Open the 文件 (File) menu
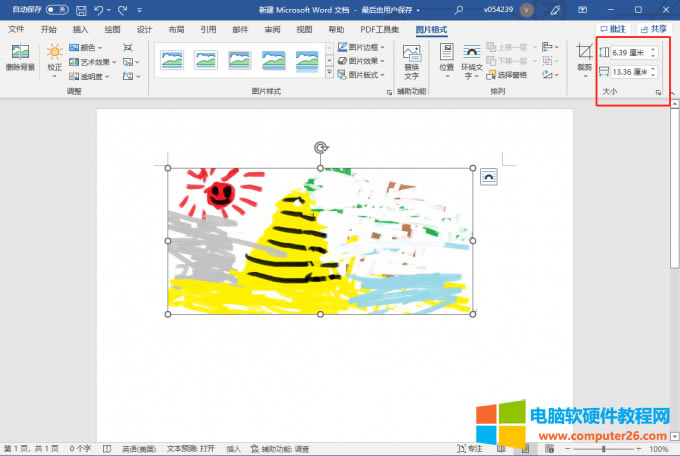 (16, 29)
